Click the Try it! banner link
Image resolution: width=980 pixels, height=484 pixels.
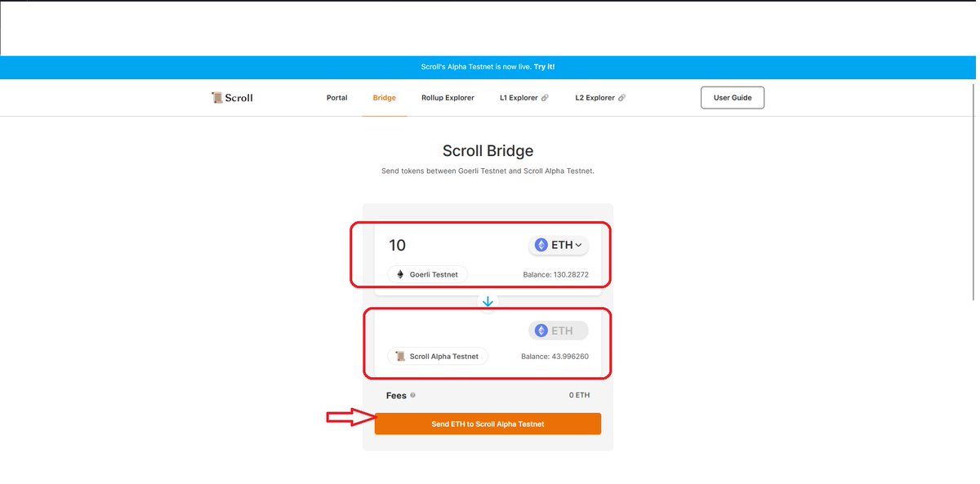coord(544,67)
